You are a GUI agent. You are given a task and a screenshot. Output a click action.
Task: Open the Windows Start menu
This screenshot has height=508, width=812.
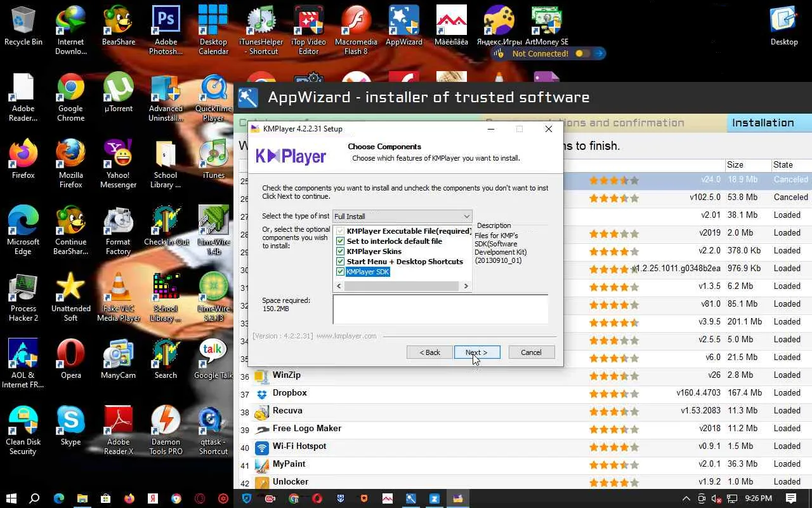click(x=11, y=498)
